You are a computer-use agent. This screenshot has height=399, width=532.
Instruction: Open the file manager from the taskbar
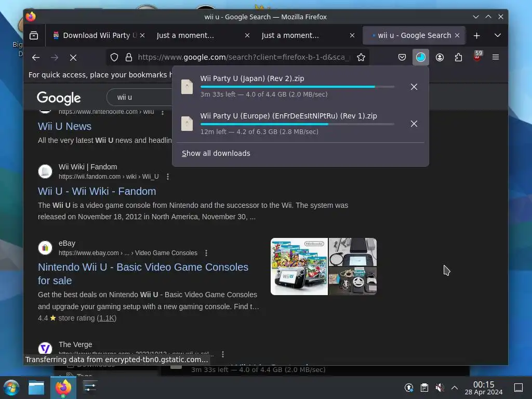(36, 388)
